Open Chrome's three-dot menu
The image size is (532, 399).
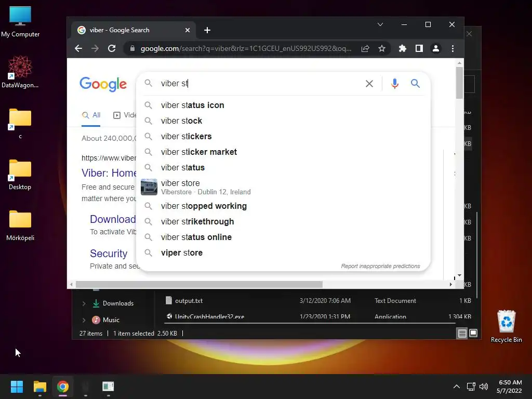pos(453,48)
